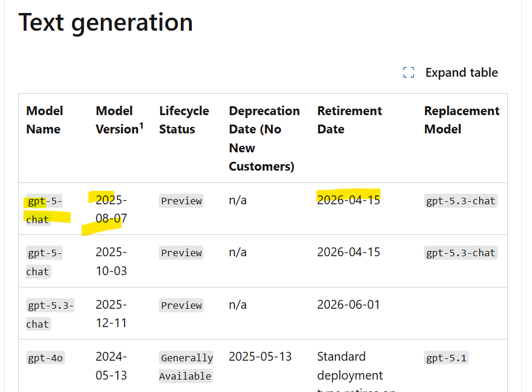
Task: Click the 2024-05-13 model version cell
Action: [111, 366]
